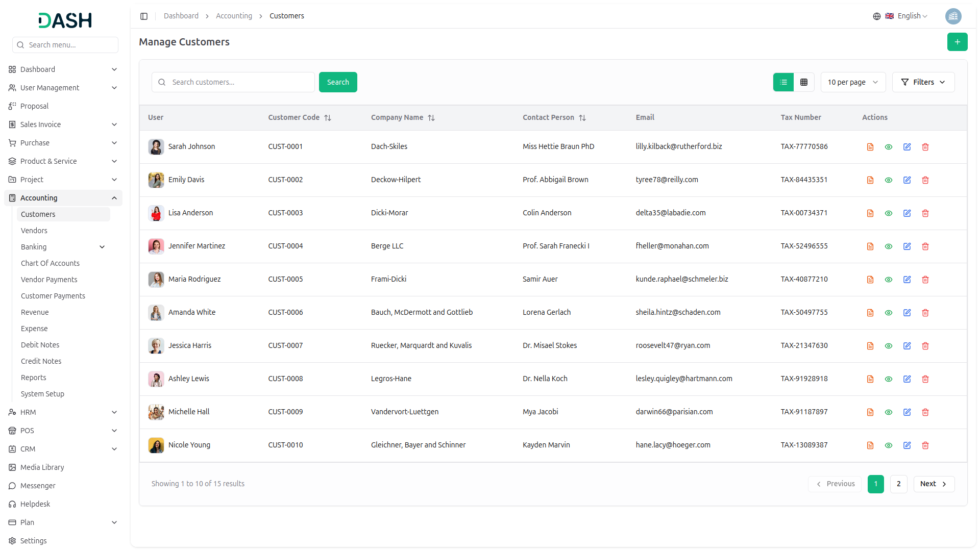Open user avatar profile menu
The image size is (980, 551).
point(953,16)
